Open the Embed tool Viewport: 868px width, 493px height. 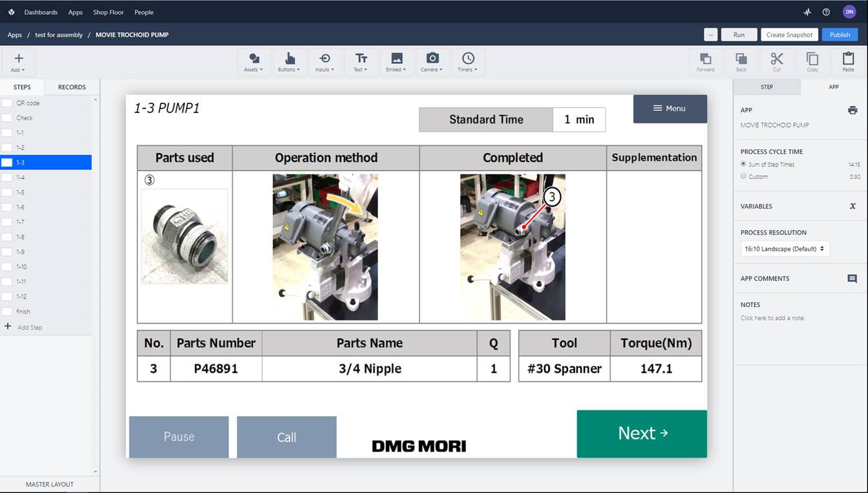click(396, 61)
